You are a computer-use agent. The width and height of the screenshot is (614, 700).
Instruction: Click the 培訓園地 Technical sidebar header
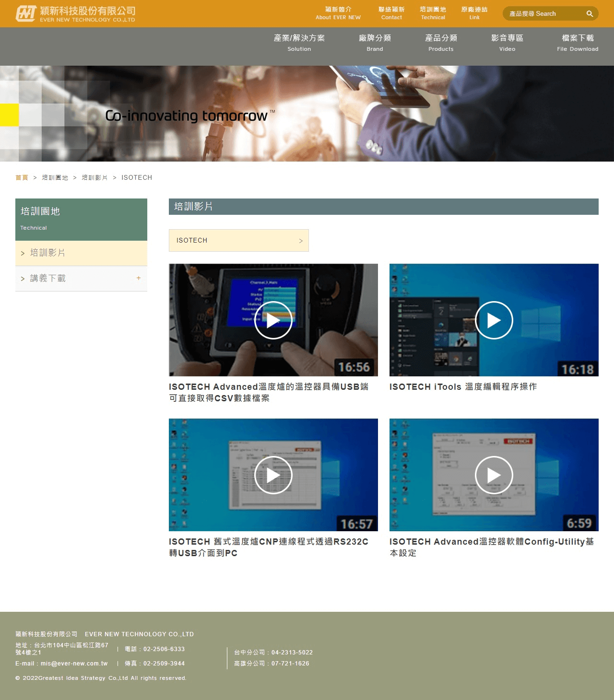[81, 220]
